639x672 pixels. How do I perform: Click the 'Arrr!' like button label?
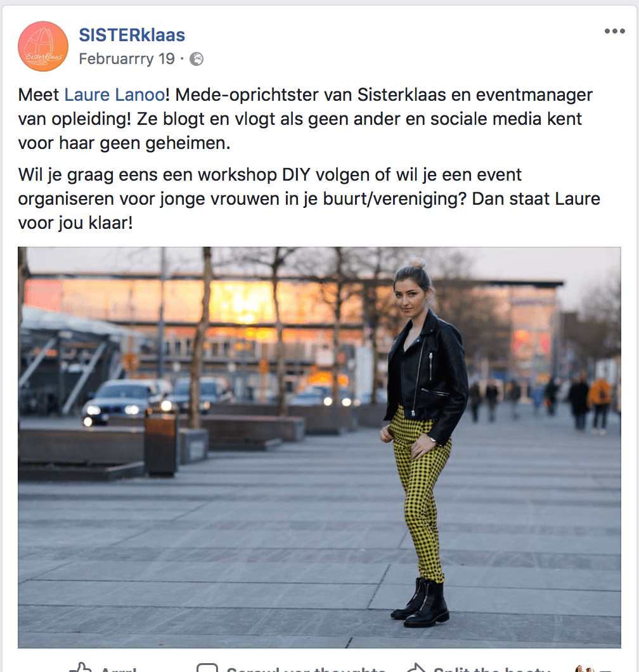[119, 669]
